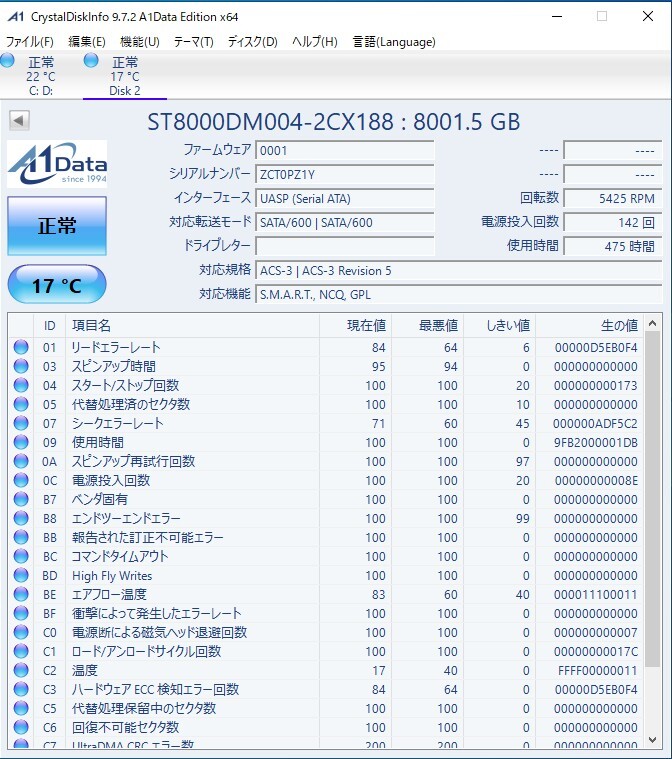This screenshot has height=759, width=672.
Task: Click status circle for row 09 使用時間
Action: (21, 442)
